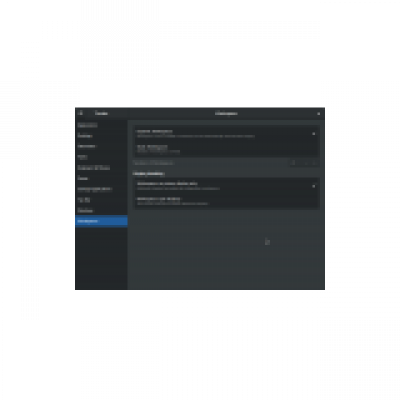Click the Number of Workspaces value field

click(294, 163)
